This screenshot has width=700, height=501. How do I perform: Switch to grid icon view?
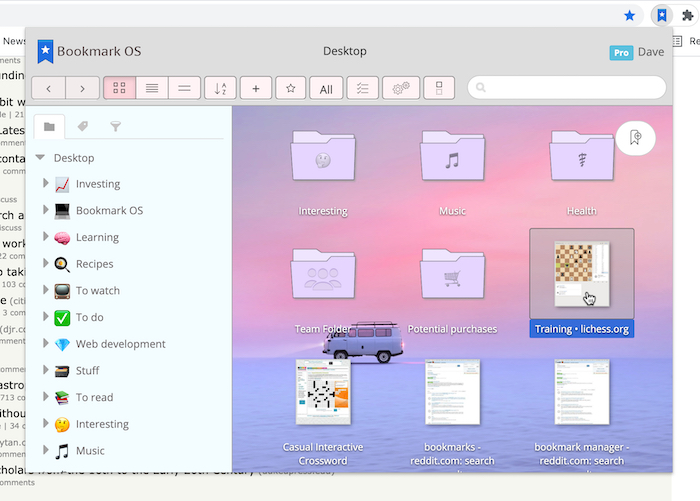point(119,88)
